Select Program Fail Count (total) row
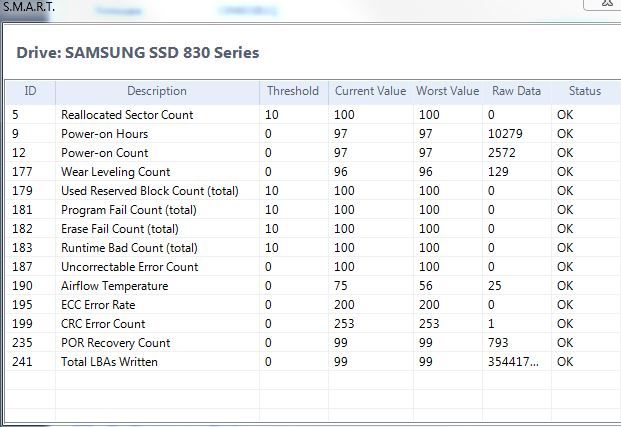 (313, 210)
